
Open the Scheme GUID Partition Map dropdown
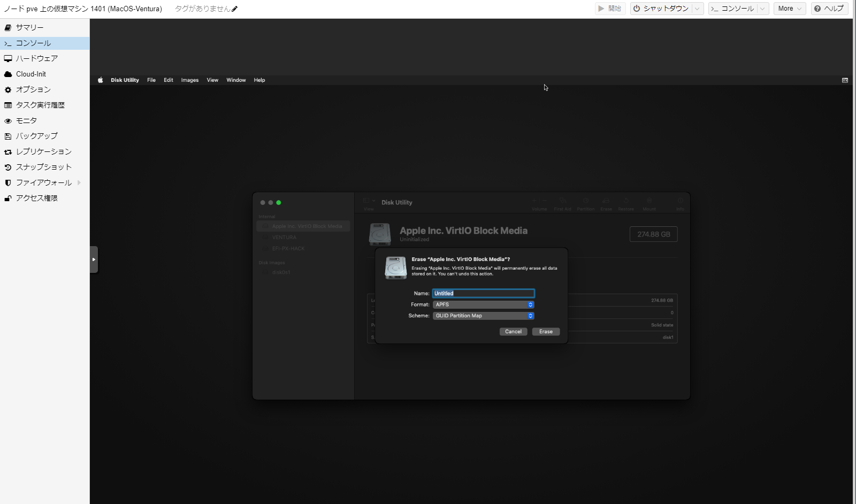[x=483, y=316]
